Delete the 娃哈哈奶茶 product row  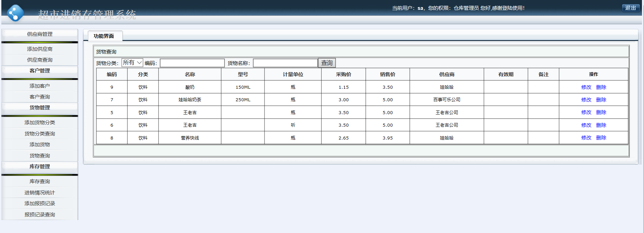click(x=601, y=100)
